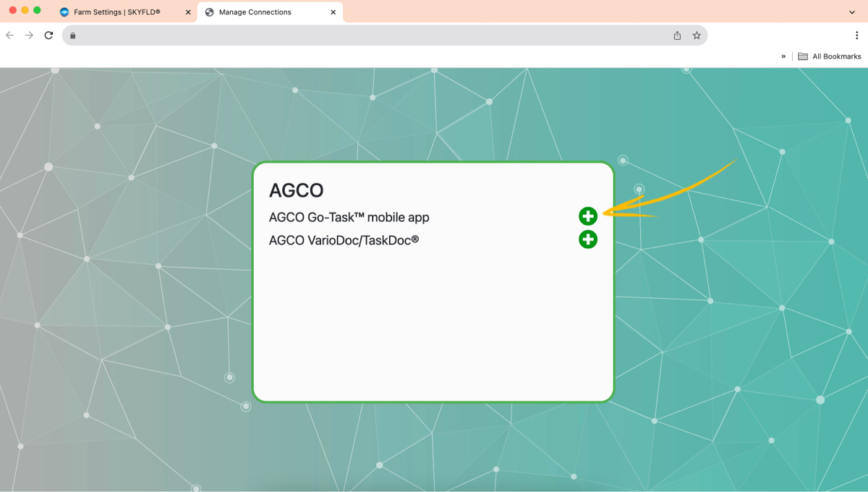The height and width of the screenshot is (492, 868).
Task: Maximize the window with green button
Action: [37, 10]
